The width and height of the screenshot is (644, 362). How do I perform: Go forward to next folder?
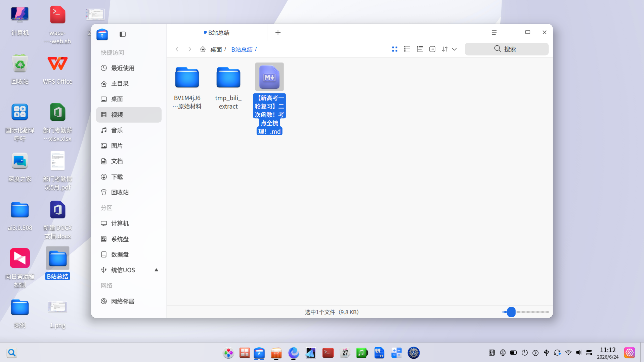[x=190, y=49]
